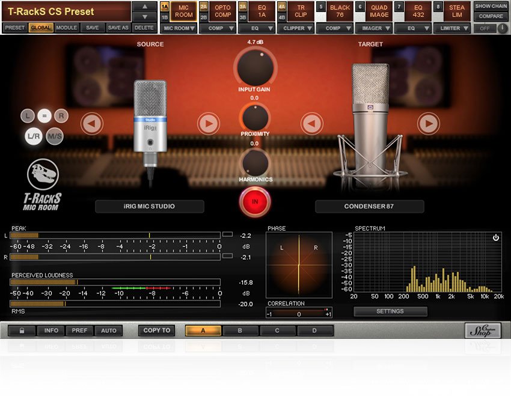Switch to the MODULE tab

[67, 28]
